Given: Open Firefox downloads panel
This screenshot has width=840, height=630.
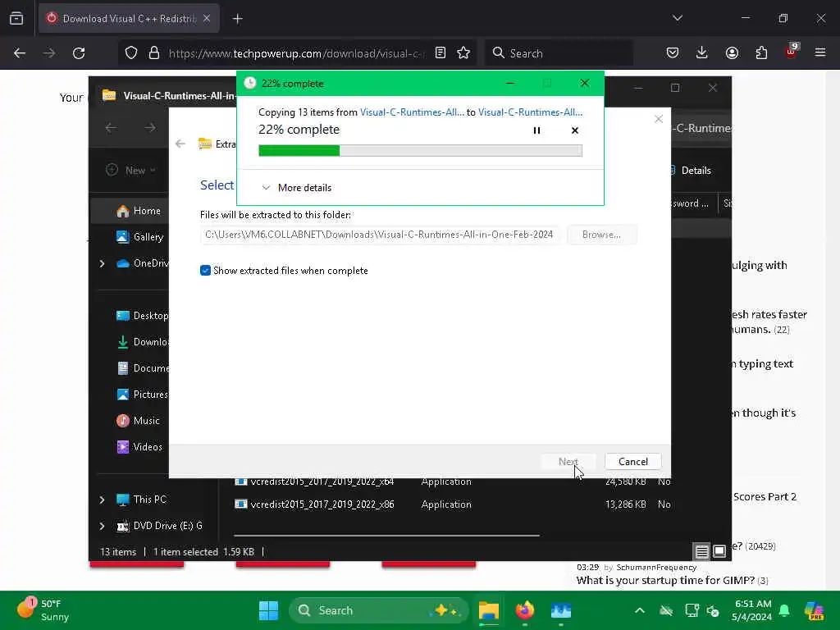Looking at the screenshot, I should [x=702, y=52].
